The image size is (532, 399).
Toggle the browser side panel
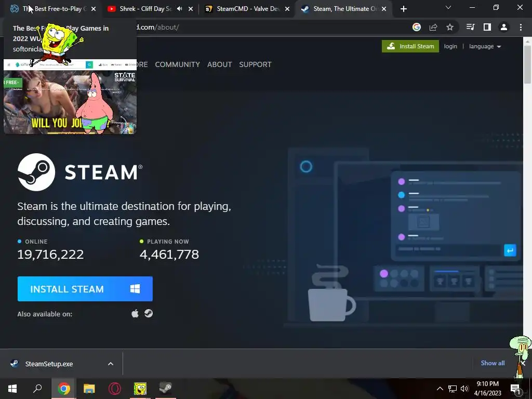[487, 27]
